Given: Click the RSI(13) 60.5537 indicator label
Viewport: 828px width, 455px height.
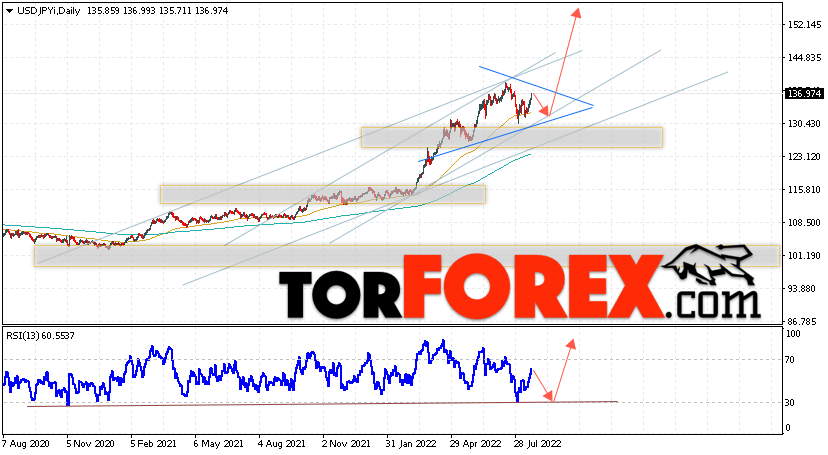Looking at the screenshot, I should click(x=40, y=335).
